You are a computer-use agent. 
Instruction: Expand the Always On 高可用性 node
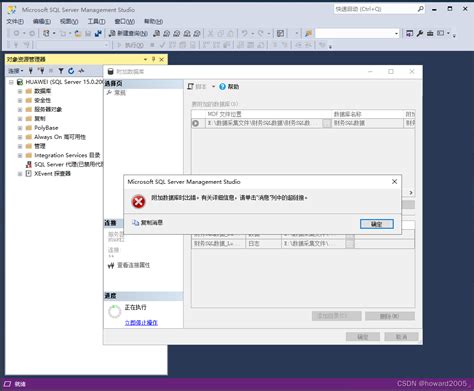[x=20, y=137]
